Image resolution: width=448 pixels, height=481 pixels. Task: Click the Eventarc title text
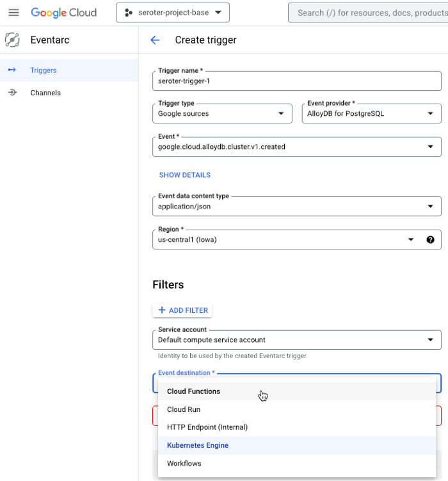(50, 40)
